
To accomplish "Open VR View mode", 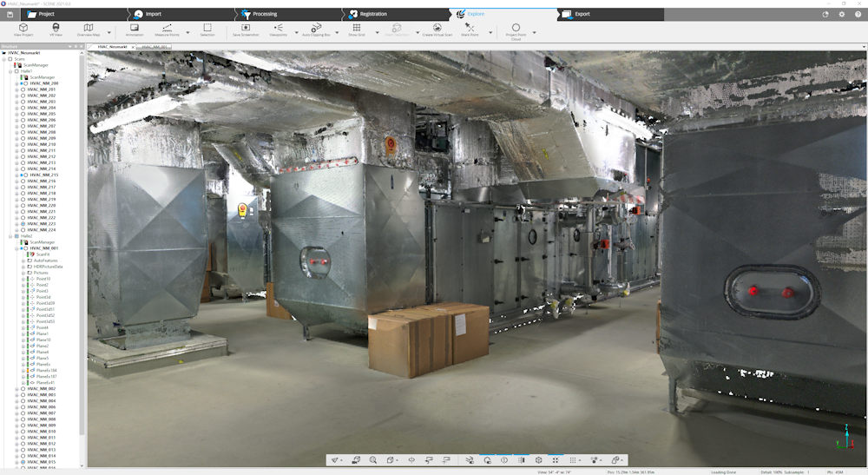I will (56, 29).
